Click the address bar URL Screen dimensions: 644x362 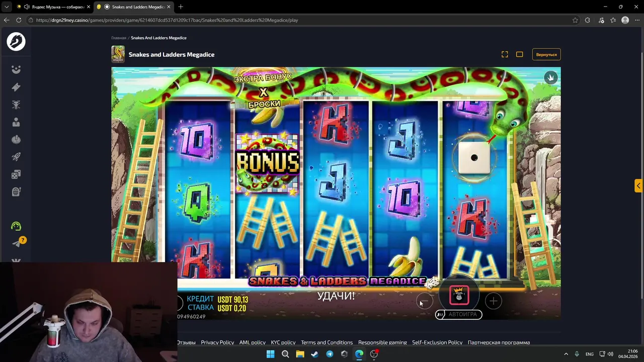[x=167, y=20]
